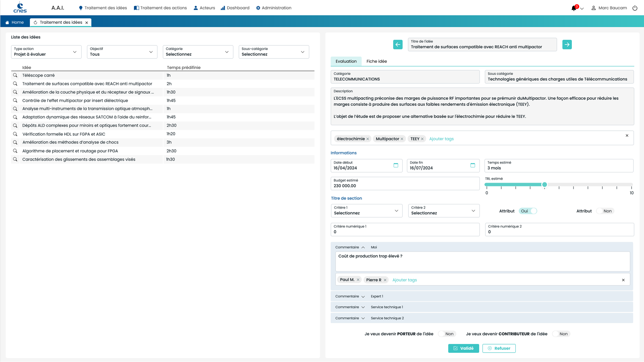Click the TRL estimé slider handle
Screen dimensions: 644x362
point(544,185)
